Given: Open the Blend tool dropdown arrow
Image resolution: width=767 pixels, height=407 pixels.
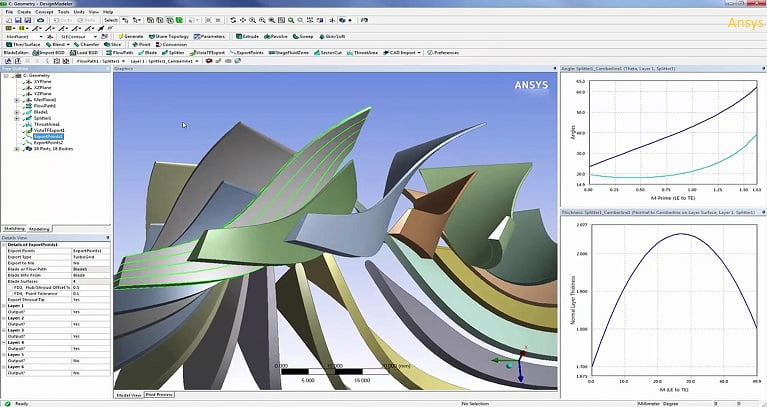Looking at the screenshot, I should [x=68, y=45].
